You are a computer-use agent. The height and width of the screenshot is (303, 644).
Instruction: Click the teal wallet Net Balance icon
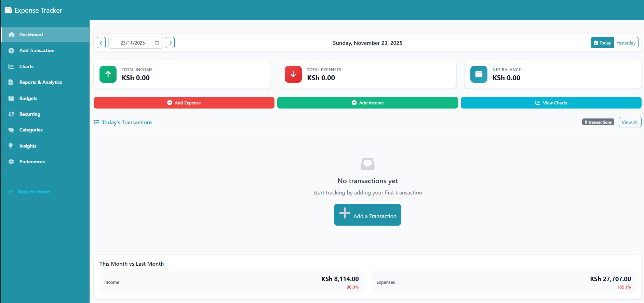[479, 74]
